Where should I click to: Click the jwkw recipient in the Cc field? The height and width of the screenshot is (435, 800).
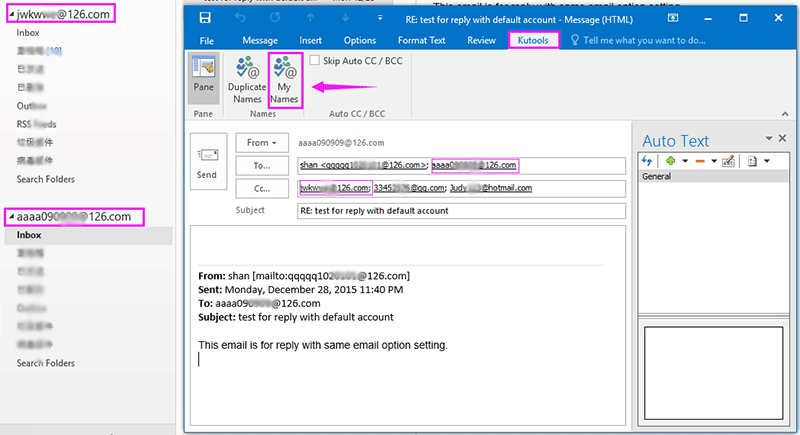click(335, 188)
